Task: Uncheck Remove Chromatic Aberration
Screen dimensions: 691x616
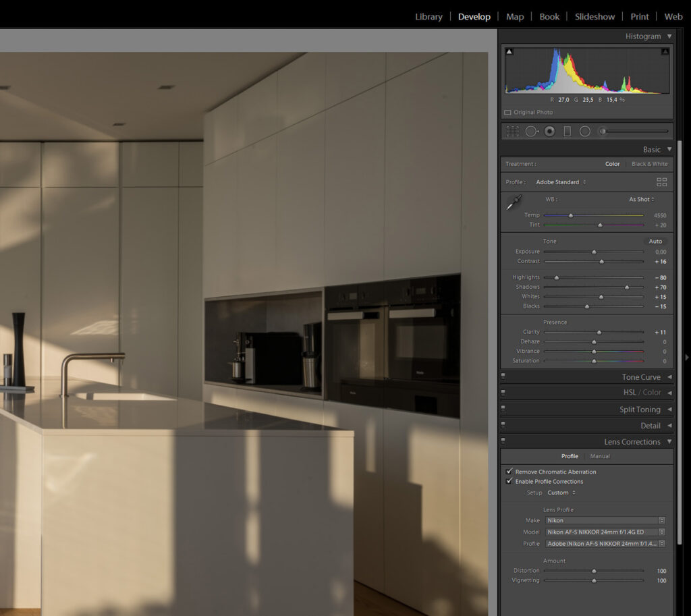Action: click(x=509, y=472)
